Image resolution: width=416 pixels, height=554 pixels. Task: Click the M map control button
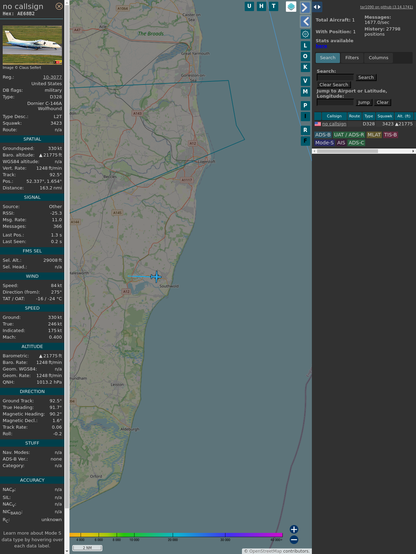pos(305,92)
